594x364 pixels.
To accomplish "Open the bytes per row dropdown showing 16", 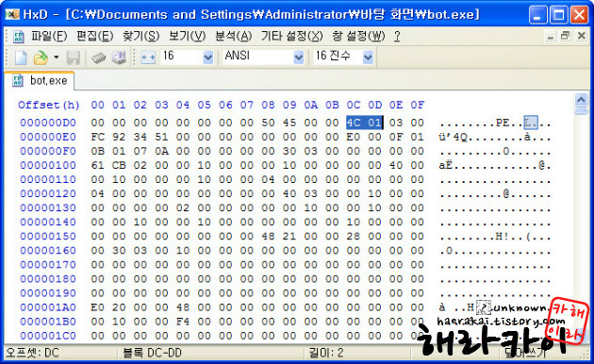I will 208,58.
